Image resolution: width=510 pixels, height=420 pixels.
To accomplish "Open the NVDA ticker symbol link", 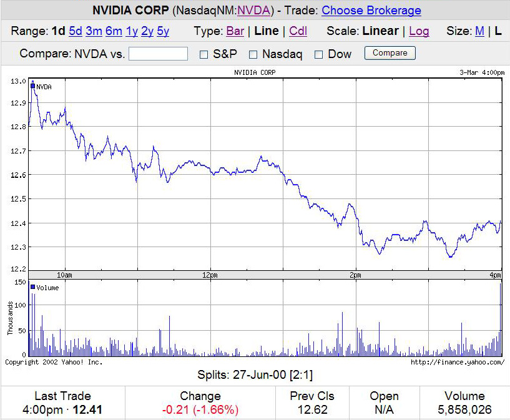I will [x=253, y=11].
